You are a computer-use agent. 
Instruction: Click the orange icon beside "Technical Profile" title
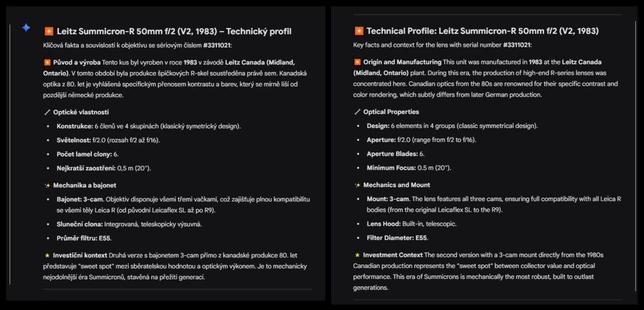358,31
